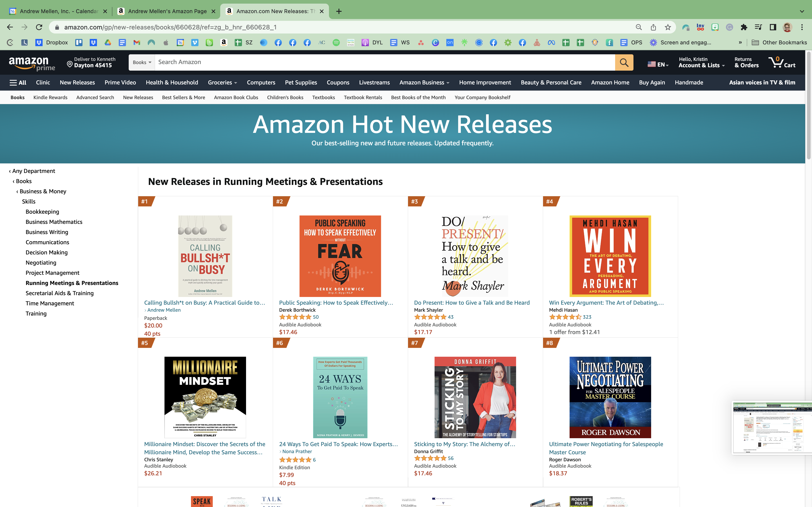Expand the Groceries menu in navigation bar

(222, 82)
